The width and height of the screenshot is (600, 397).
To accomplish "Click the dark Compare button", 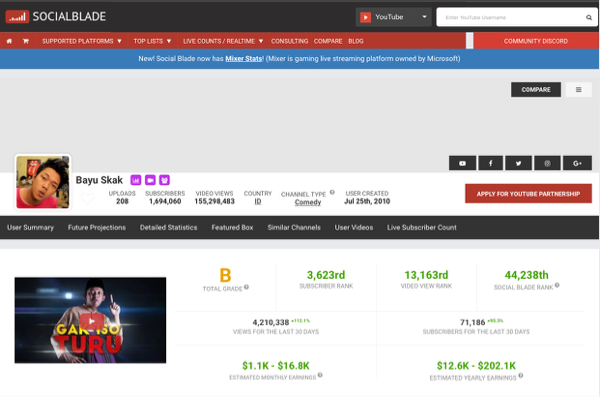I will click(x=536, y=90).
